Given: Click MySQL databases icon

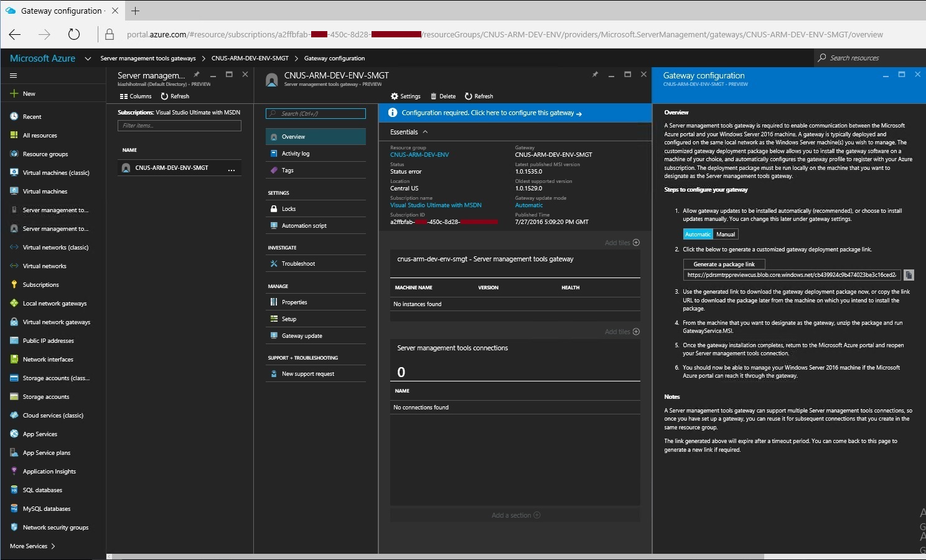Looking at the screenshot, I should (14, 508).
